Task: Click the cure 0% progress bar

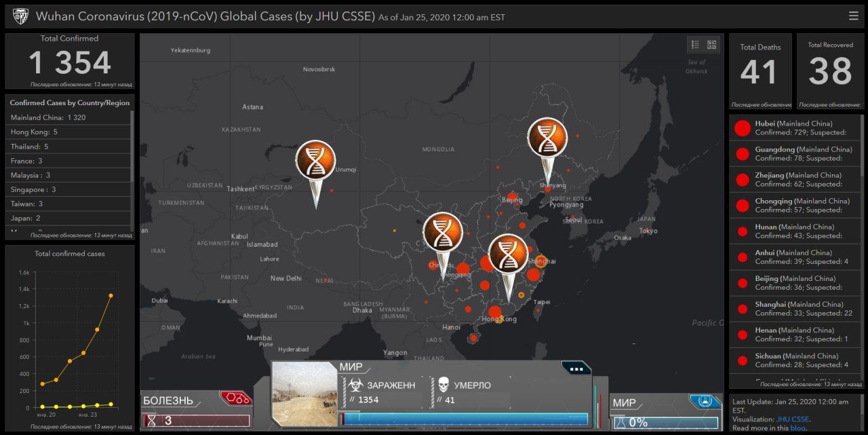Action: 665,423
